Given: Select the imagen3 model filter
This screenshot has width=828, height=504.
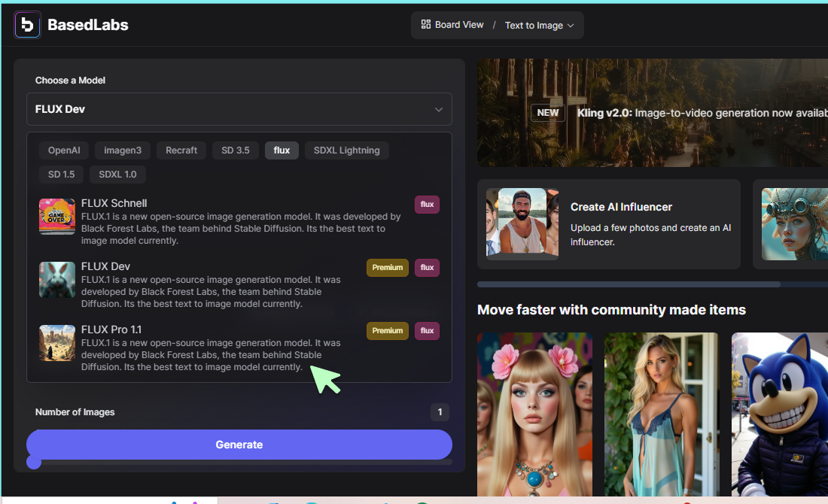Looking at the screenshot, I should pyautogui.click(x=123, y=150).
